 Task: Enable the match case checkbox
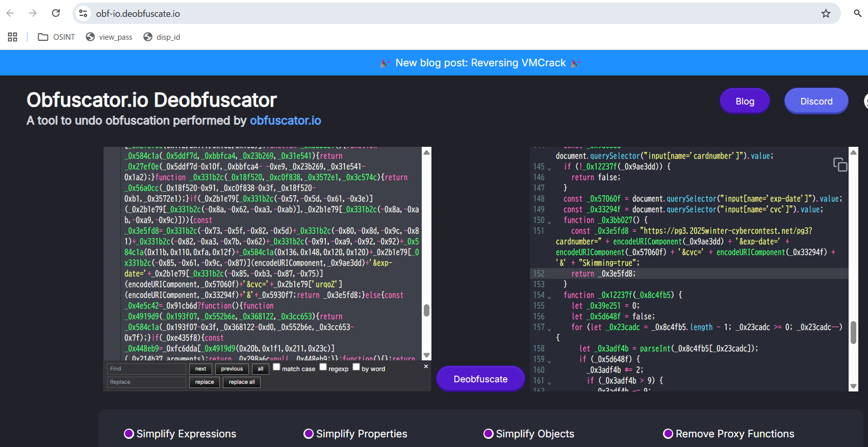(x=276, y=367)
